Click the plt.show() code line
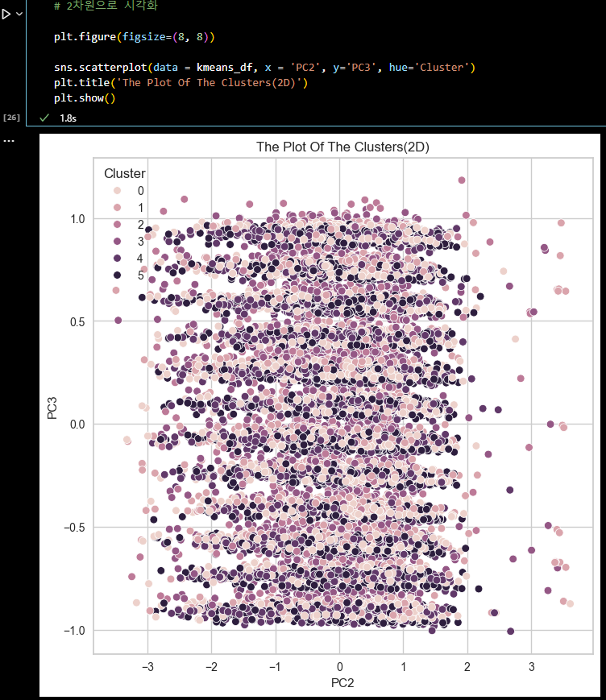Image resolution: width=606 pixels, height=700 pixels. [85, 97]
